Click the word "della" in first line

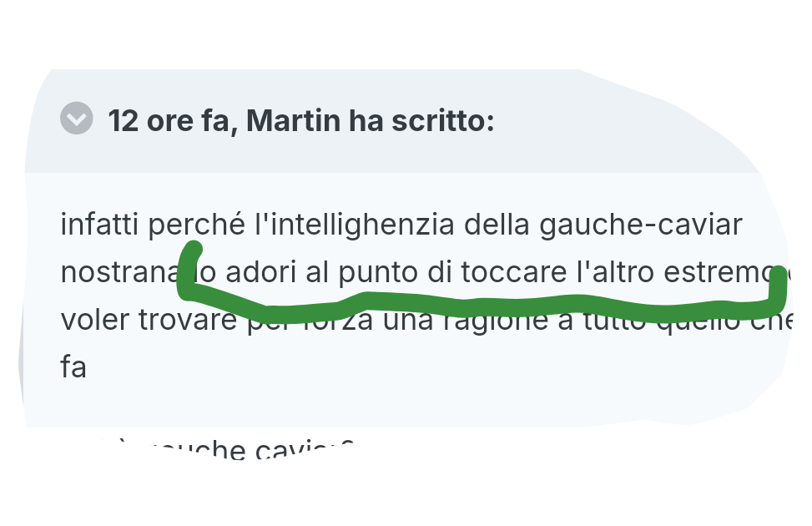pyautogui.click(x=497, y=225)
